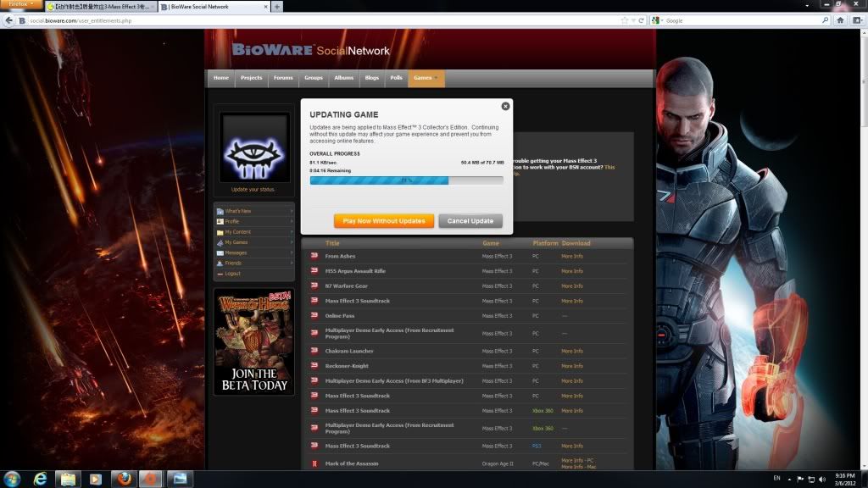
Task: Click the From Ashes game icon
Action: (314, 256)
